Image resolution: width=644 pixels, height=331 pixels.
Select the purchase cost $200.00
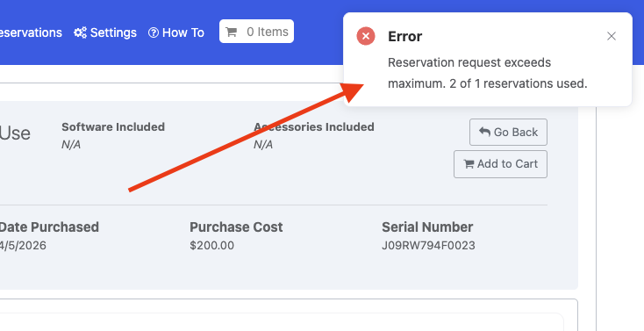click(212, 246)
